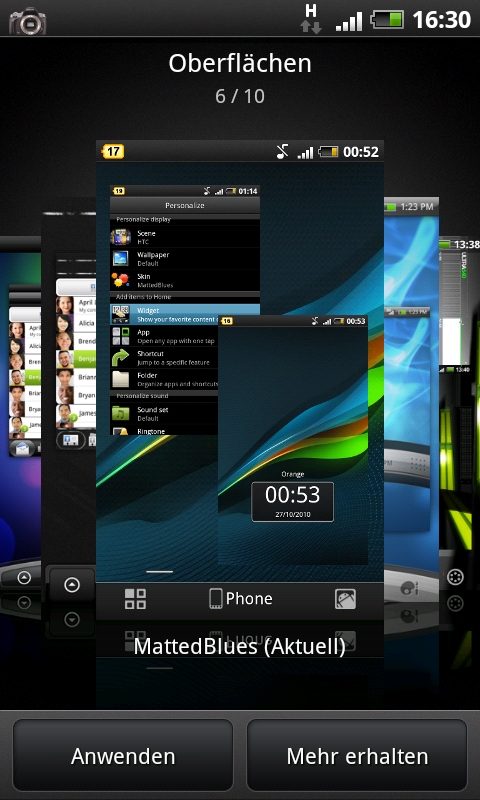Viewport: 480px width, 800px height.
Task: Select the blue skin thumbnail on right
Action: [x=412, y=393]
